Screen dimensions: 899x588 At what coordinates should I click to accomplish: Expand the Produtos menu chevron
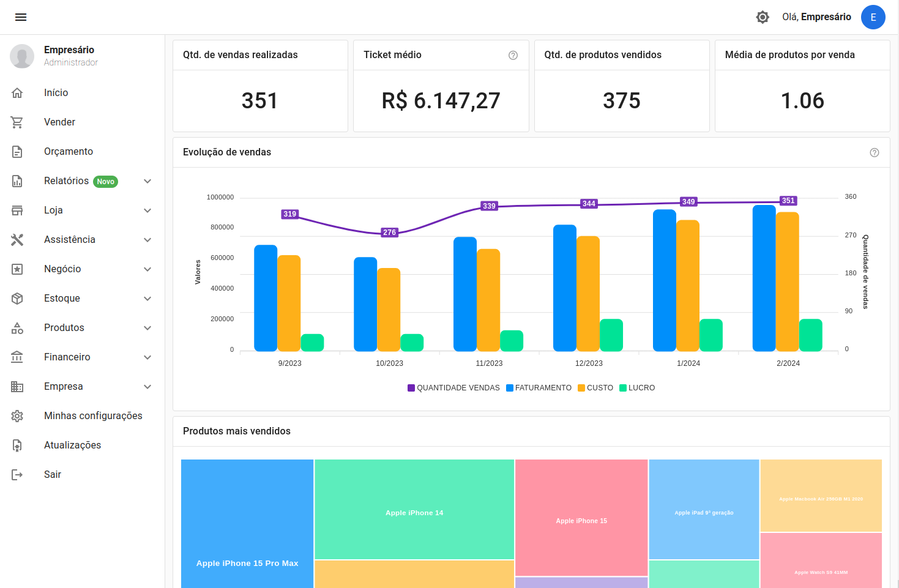147,328
